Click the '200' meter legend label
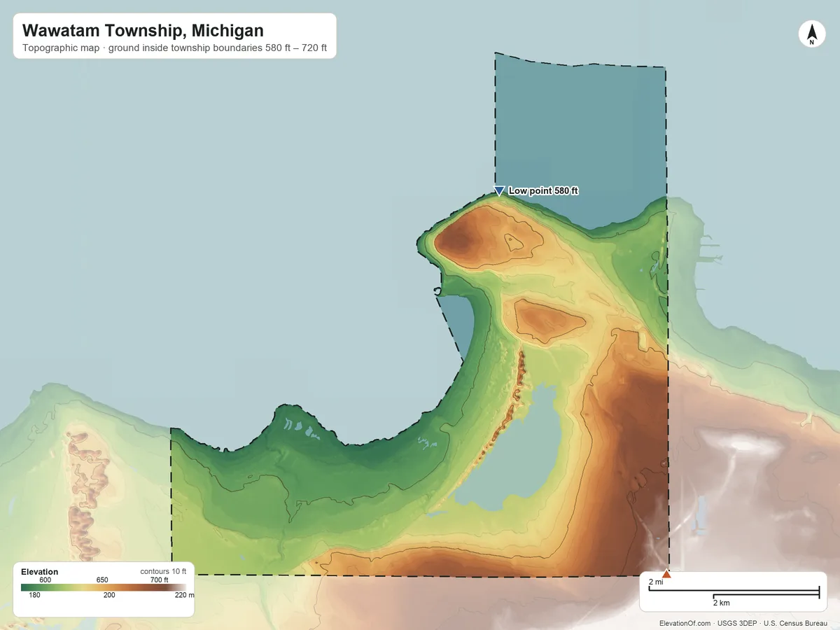Screen dimensions: 840x630 [x=109, y=596]
